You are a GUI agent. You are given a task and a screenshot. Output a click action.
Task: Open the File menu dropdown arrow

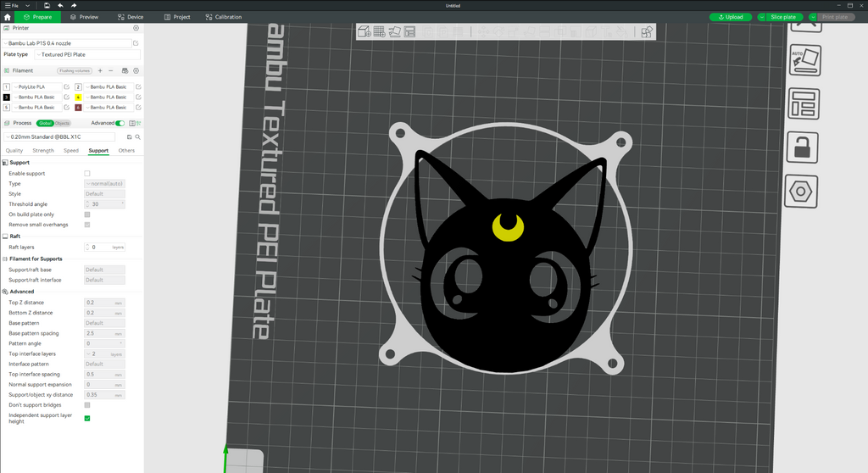(27, 6)
